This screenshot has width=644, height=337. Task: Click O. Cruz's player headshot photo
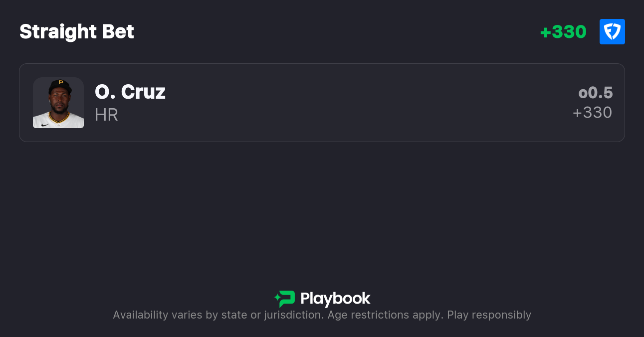(x=58, y=103)
